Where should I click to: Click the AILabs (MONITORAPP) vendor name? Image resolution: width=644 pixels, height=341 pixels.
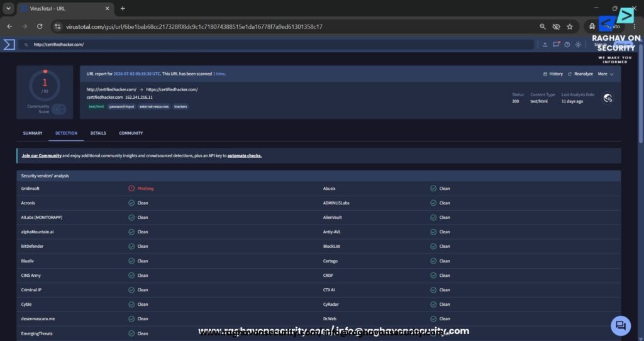click(x=42, y=217)
